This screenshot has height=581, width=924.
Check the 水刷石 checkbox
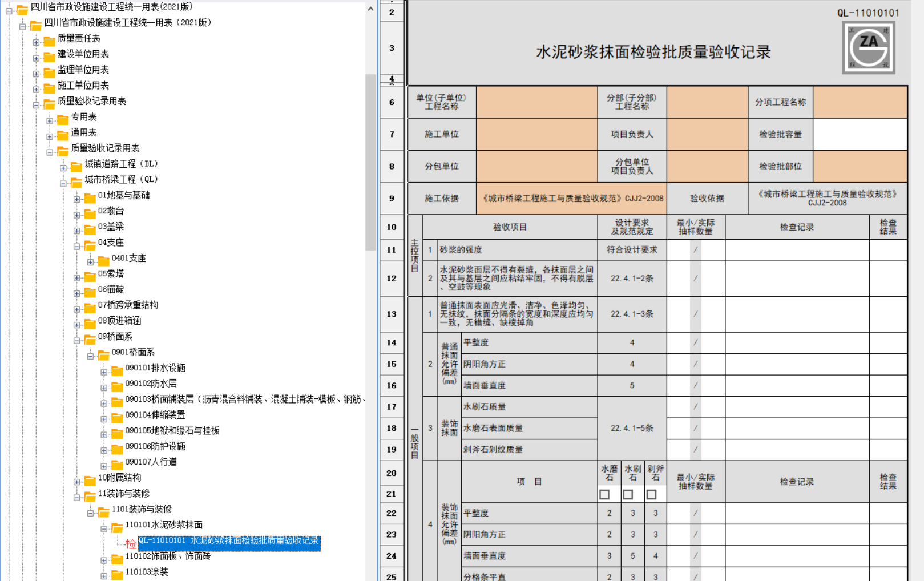[x=628, y=494]
